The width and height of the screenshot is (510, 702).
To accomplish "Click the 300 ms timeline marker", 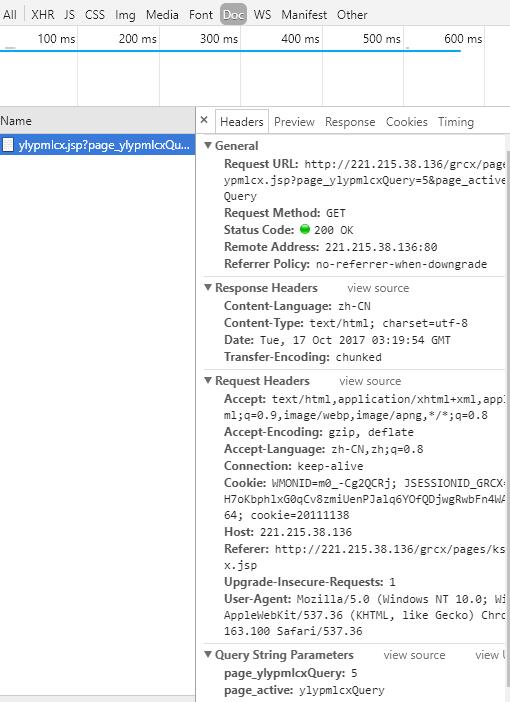I will [x=219, y=39].
